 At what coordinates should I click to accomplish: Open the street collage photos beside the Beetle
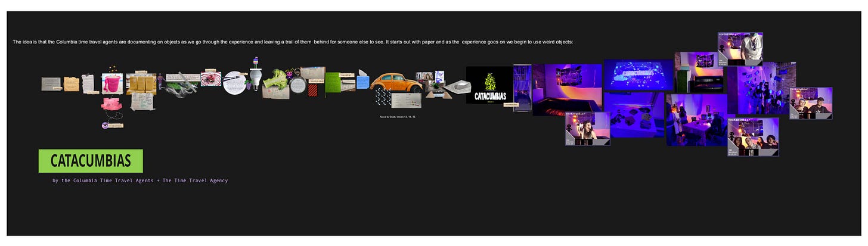pos(430,82)
